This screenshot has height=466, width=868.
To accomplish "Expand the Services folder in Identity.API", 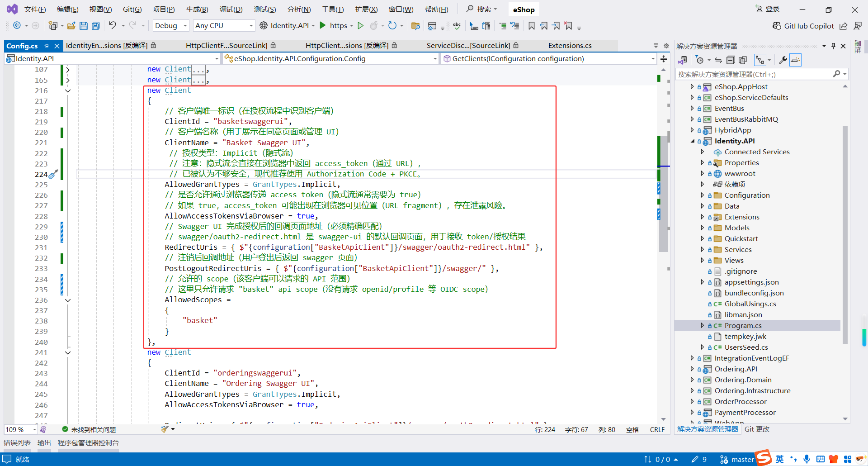I will pyautogui.click(x=702, y=249).
